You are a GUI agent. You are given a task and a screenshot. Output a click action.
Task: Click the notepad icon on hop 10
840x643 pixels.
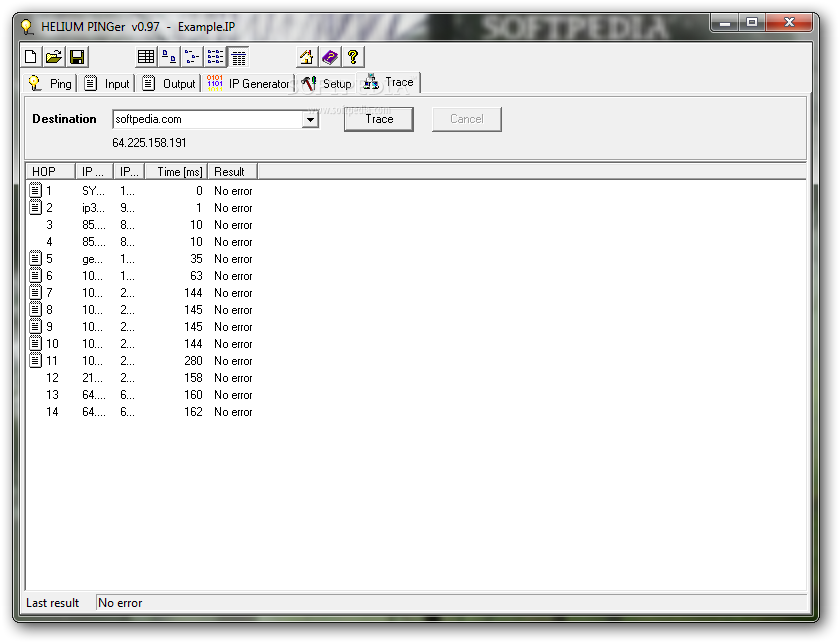point(35,343)
